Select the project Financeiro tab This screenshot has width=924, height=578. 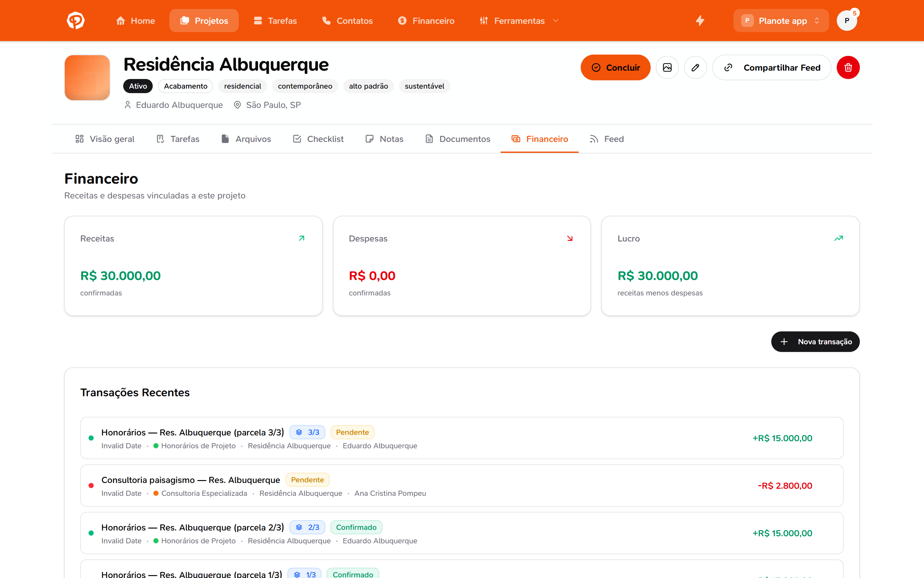point(540,139)
